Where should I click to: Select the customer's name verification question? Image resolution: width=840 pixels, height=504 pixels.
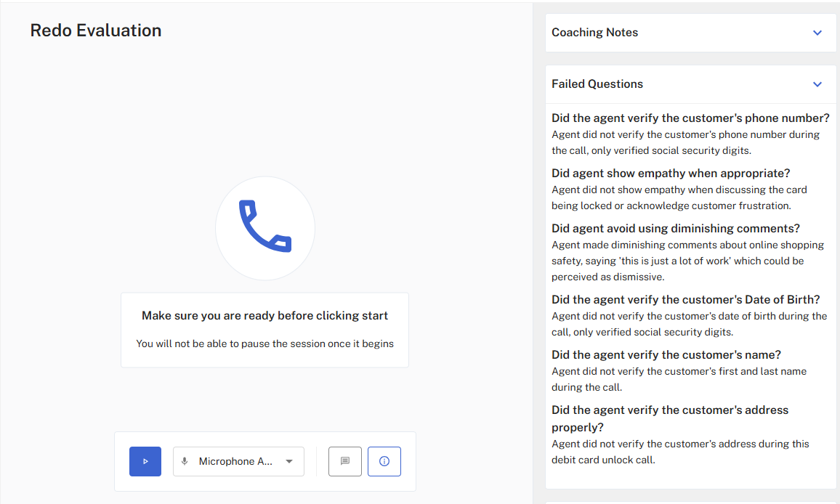666,354
